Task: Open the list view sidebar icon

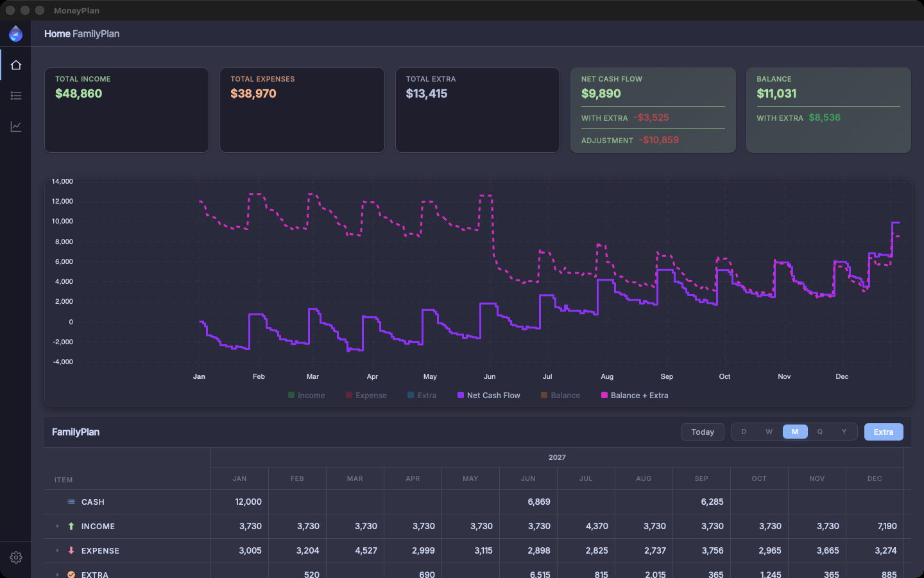Action: click(x=16, y=96)
